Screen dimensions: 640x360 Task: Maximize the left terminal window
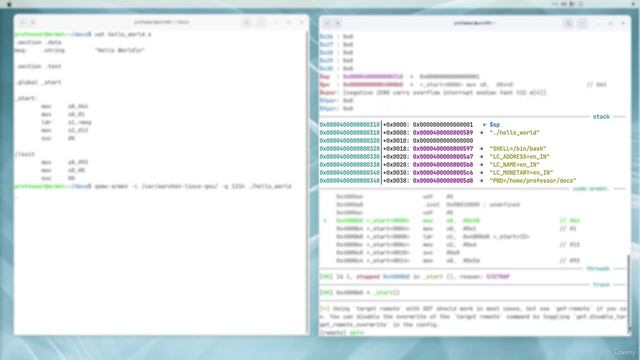289,22
